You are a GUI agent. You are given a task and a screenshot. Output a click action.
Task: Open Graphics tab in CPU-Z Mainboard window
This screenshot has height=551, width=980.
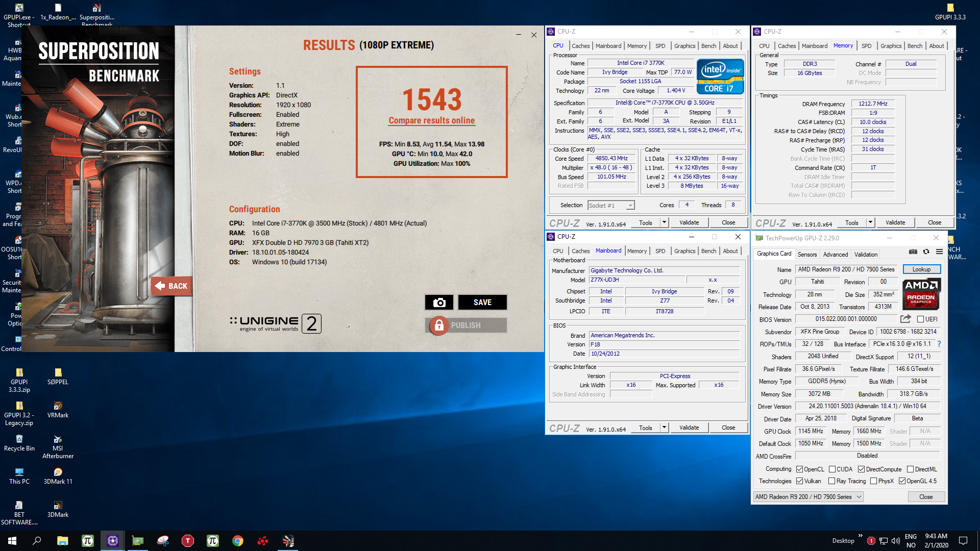point(684,251)
